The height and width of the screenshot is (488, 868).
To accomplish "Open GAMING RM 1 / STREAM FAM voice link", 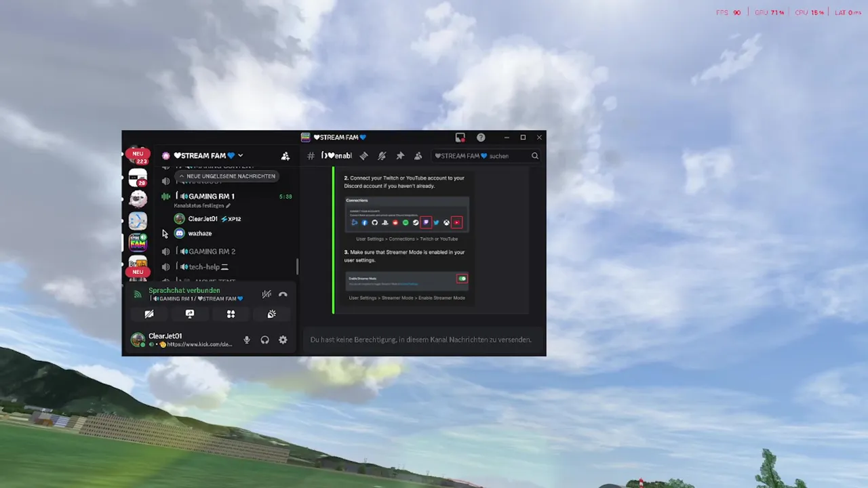I will tap(196, 299).
